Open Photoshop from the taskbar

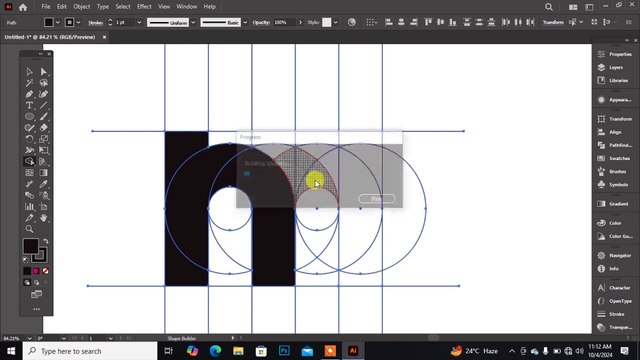point(284,351)
